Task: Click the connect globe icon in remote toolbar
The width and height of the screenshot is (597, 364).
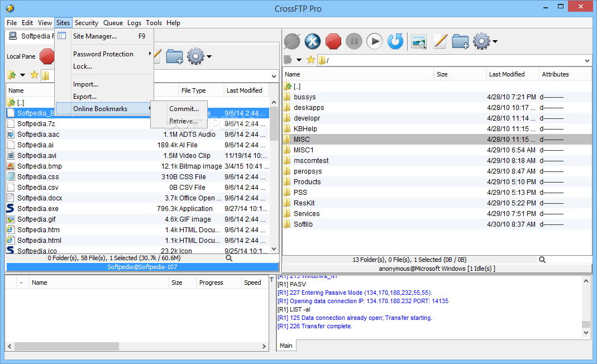Action: coord(292,41)
